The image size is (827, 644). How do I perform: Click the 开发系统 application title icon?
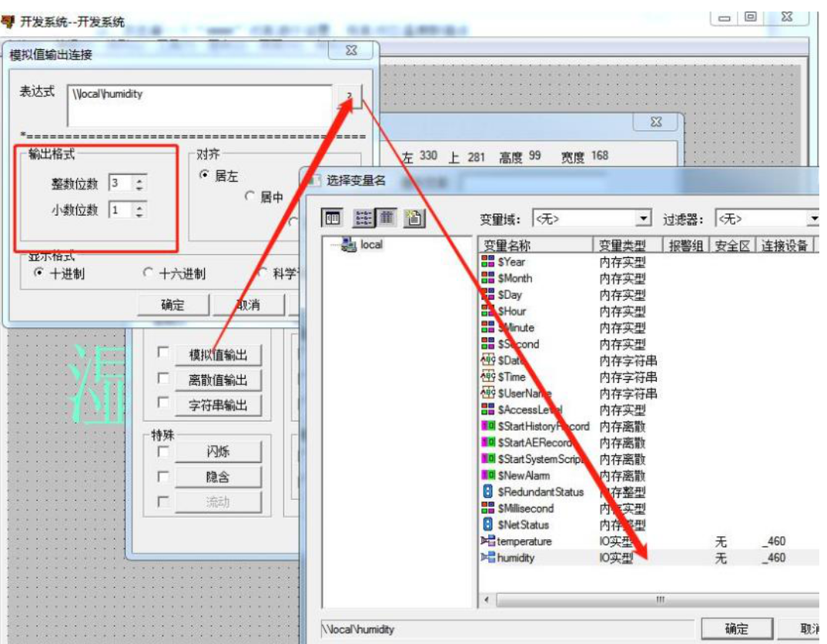pyautogui.click(x=8, y=22)
